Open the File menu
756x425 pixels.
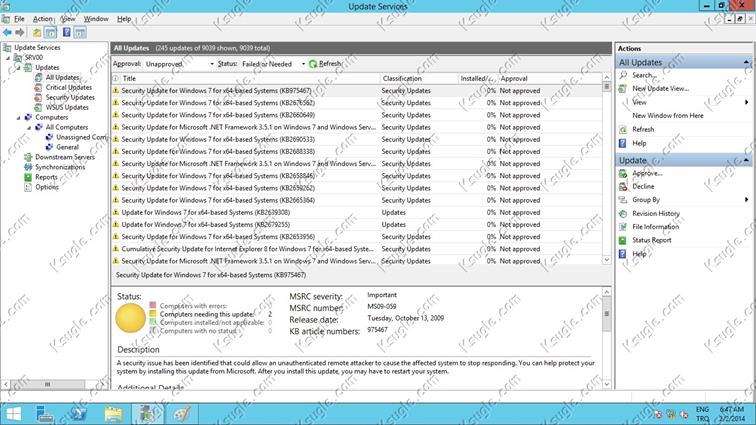coord(19,19)
